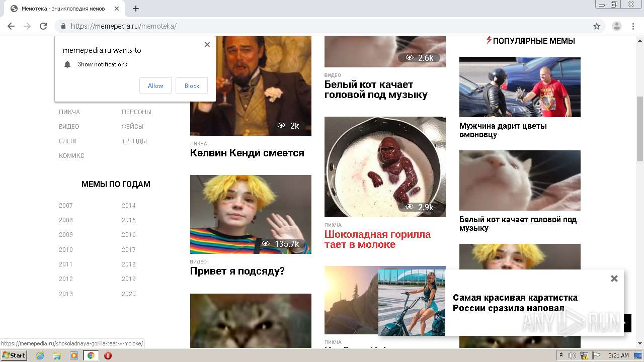Viewport: 644px width, 362px height.
Task: Show memes from year 2008
Action: [66, 220]
